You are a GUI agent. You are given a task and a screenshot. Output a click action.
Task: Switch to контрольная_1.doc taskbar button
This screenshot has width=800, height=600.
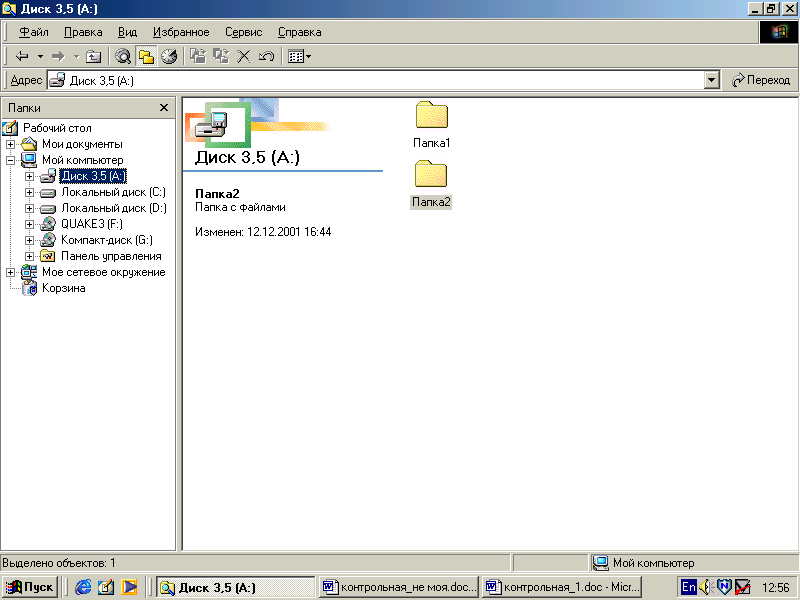coord(562,587)
